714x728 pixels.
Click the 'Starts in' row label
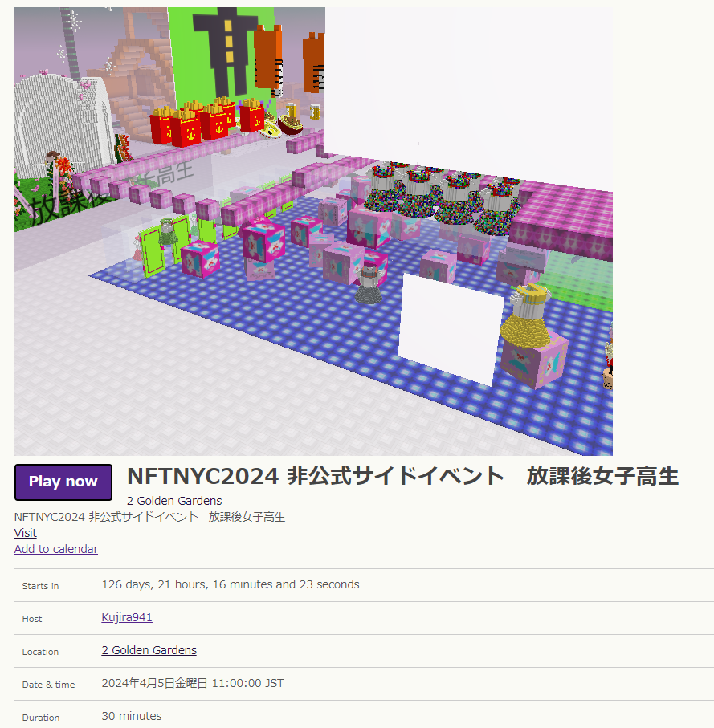point(40,586)
